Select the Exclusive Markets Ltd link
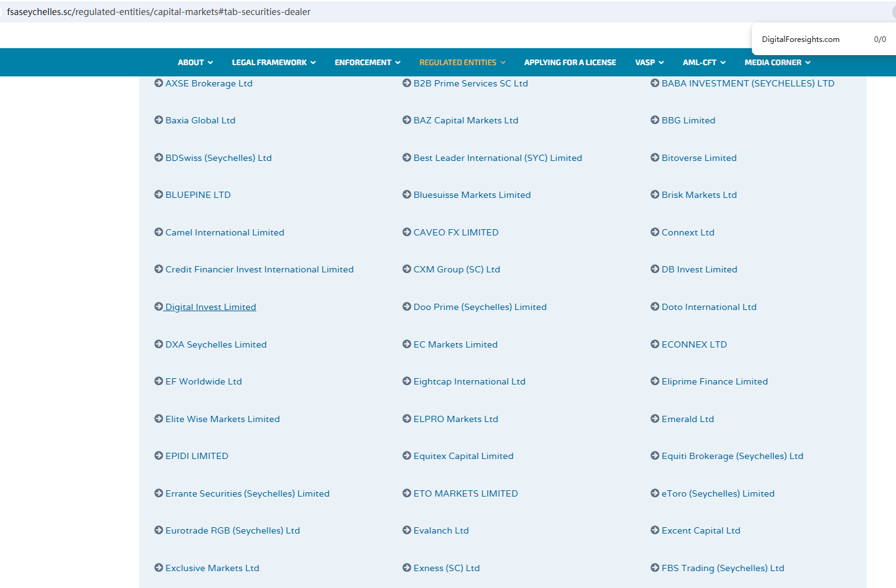This screenshot has width=896, height=588. click(212, 568)
